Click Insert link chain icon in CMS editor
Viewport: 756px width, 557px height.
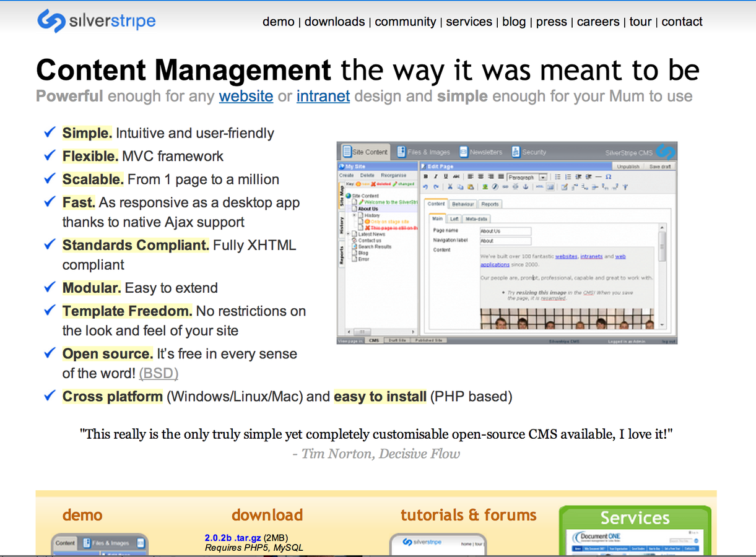tap(505, 187)
